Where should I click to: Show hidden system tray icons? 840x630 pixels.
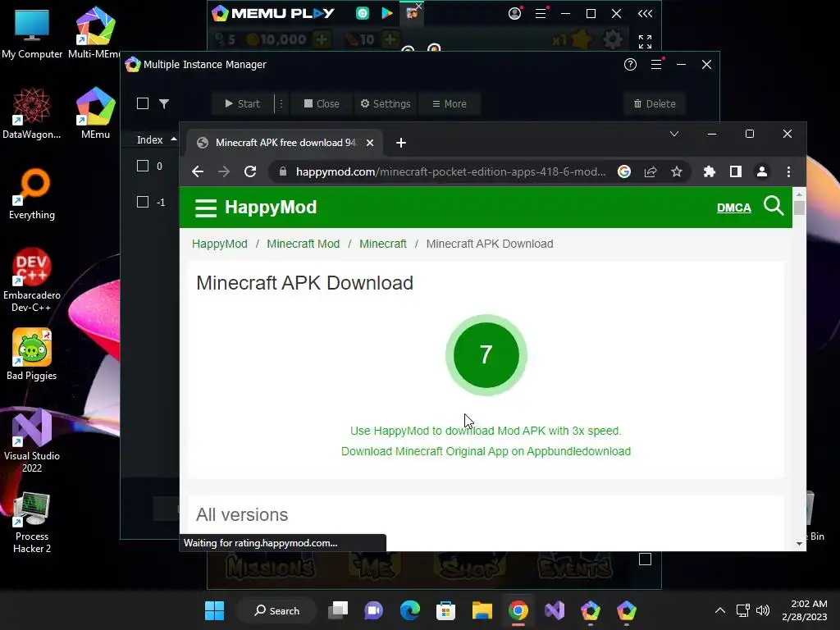pos(720,610)
